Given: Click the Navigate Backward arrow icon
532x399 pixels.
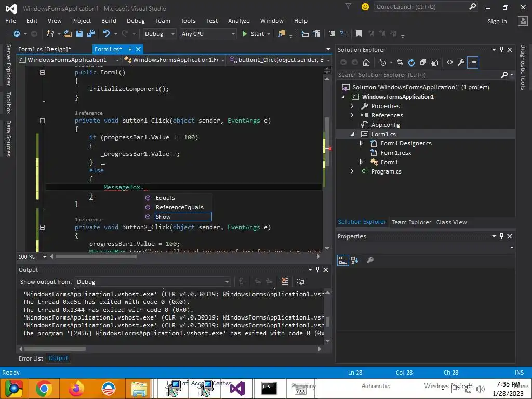Looking at the screenshot, I should click(x=16, y=34).
